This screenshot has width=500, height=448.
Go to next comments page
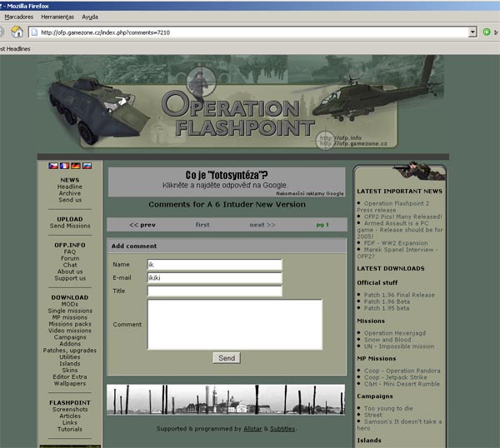coord(262,225)
